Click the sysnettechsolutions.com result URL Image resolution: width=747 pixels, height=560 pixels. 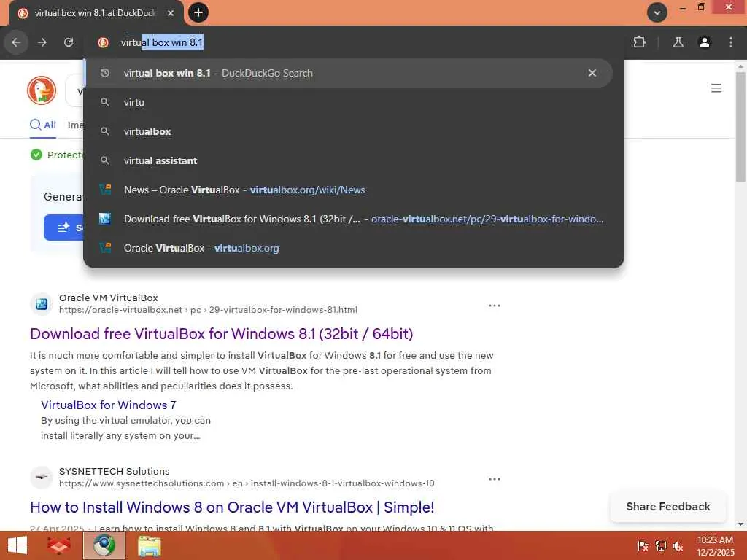(247, 483)
